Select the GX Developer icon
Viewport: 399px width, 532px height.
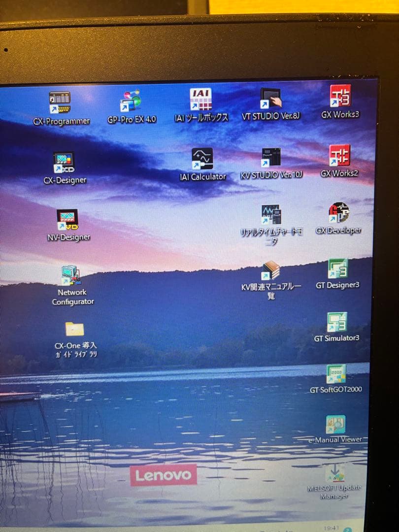338,213
